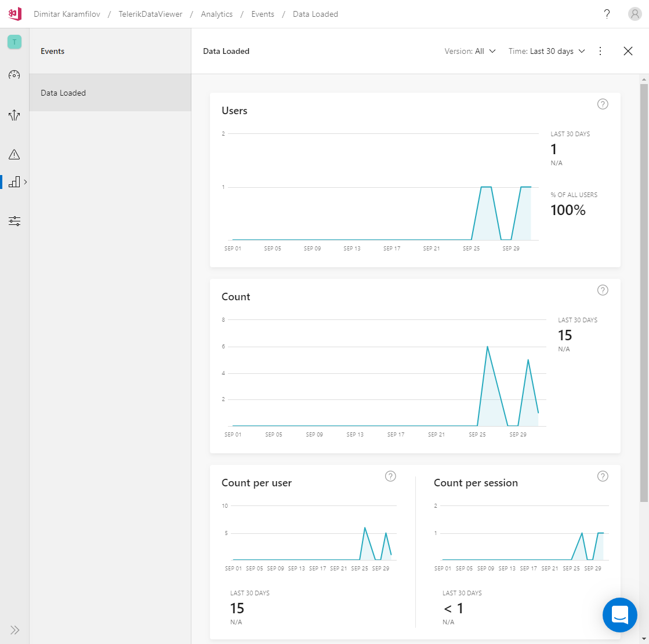Viewport: 649px width, 644px height.
Task: Click the Data Loaded breadcrumb
Action: [x=316, y=14]
